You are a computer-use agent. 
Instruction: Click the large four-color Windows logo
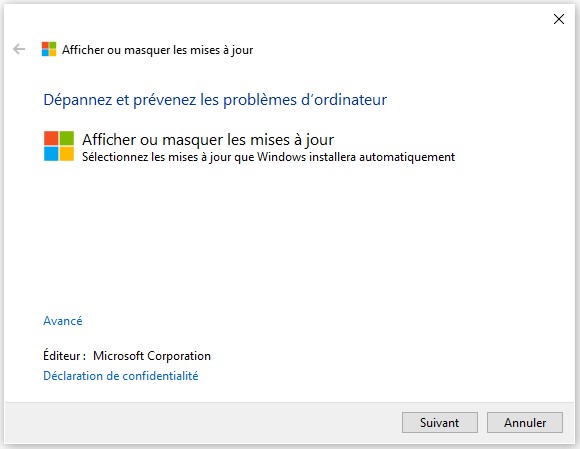[x=59, y=146]
